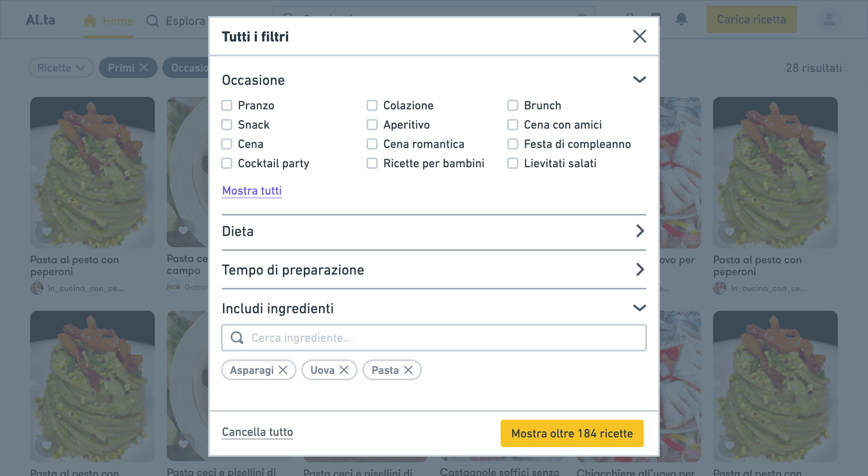The width and height of the screenshot is (868, 476).
Task: Open the user profile avatar
Action: pyautogui.click(x=829, y=19)
